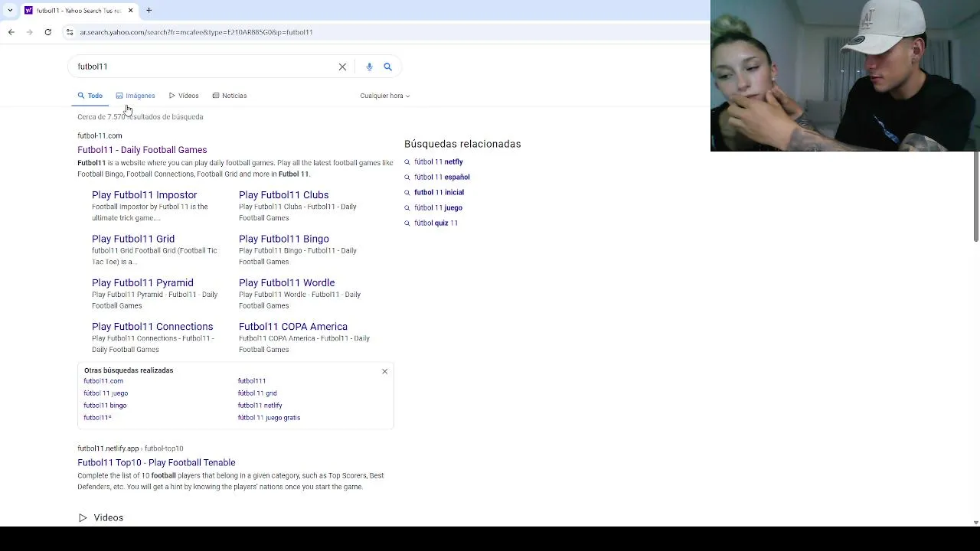Screen dimensions: 980x551
Task: Open the Play Futbol11 Clubs link
Action: [283, 195]
